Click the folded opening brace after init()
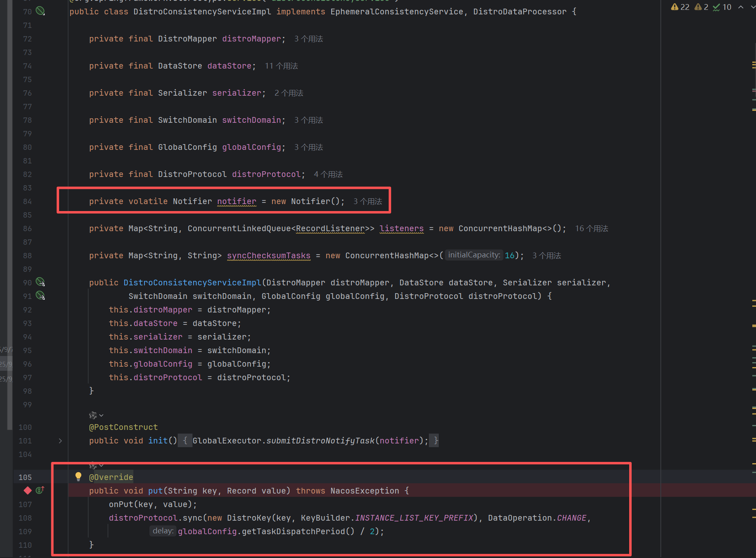The height and width of the screenshot is (558, 756). pos(185,441)
